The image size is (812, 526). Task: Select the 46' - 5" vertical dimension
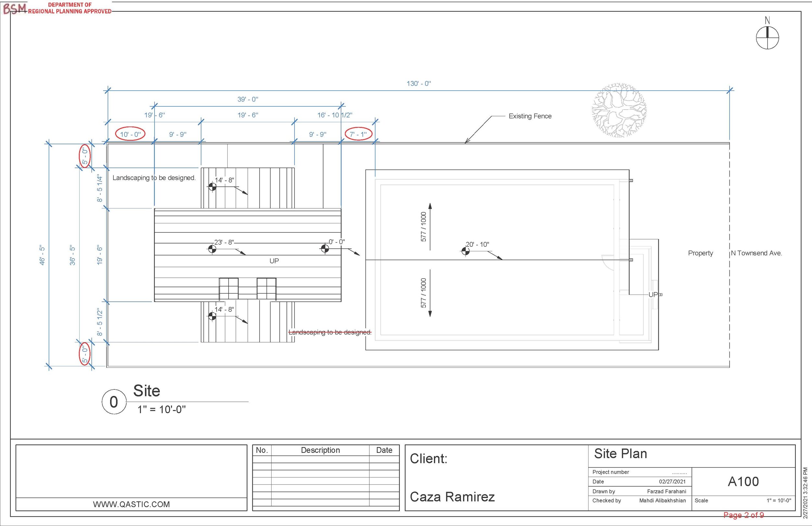click(42, 255)
